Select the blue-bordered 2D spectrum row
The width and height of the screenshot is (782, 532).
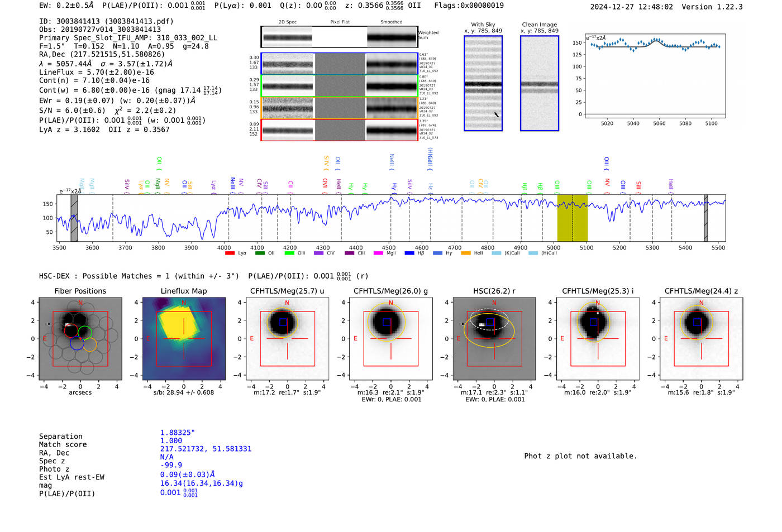point(340,64)
